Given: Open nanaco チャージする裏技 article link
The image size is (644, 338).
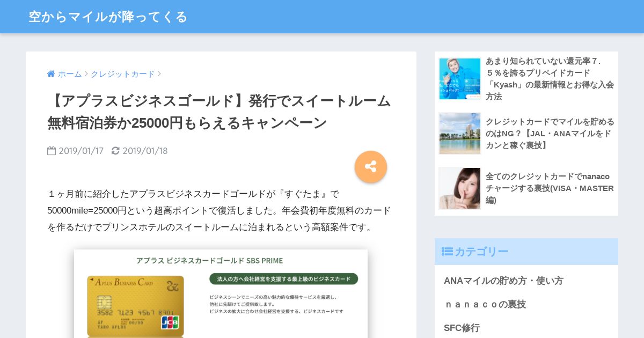Looking at the screenshot, I should click(x=550, y=188).
